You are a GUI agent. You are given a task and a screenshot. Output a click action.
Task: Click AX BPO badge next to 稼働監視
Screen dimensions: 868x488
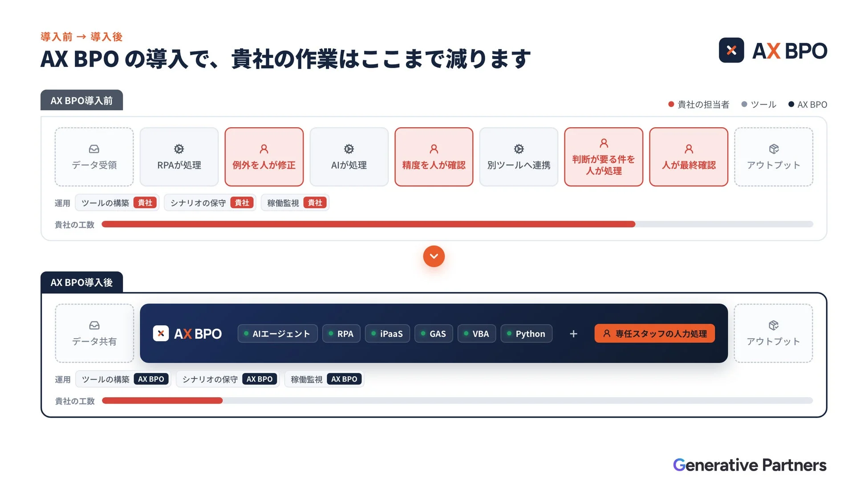tap(344, 379)
